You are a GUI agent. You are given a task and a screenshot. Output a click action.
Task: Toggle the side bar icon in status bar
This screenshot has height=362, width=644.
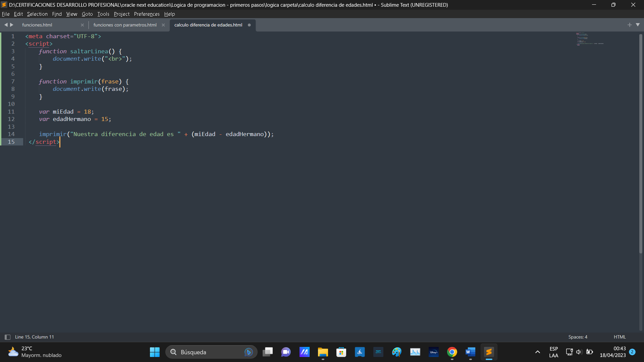click(x=7, y=337)
